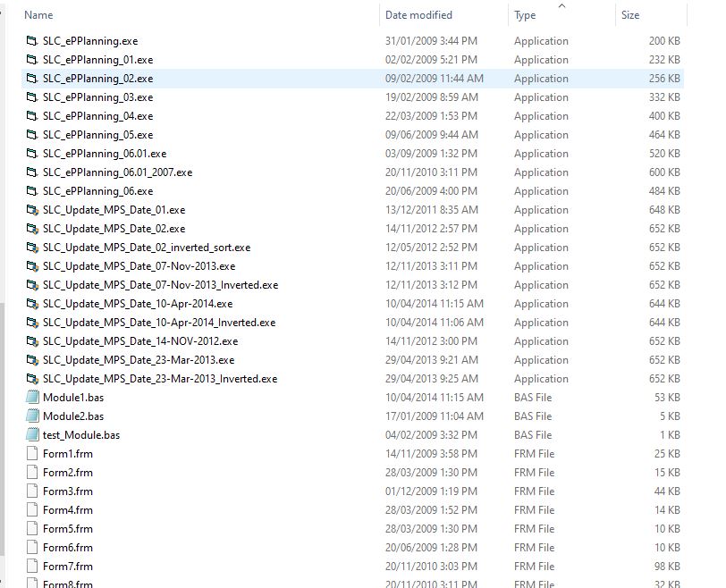Select the SLC_ePPlanning_02.exe file name

tap(97, 79)
